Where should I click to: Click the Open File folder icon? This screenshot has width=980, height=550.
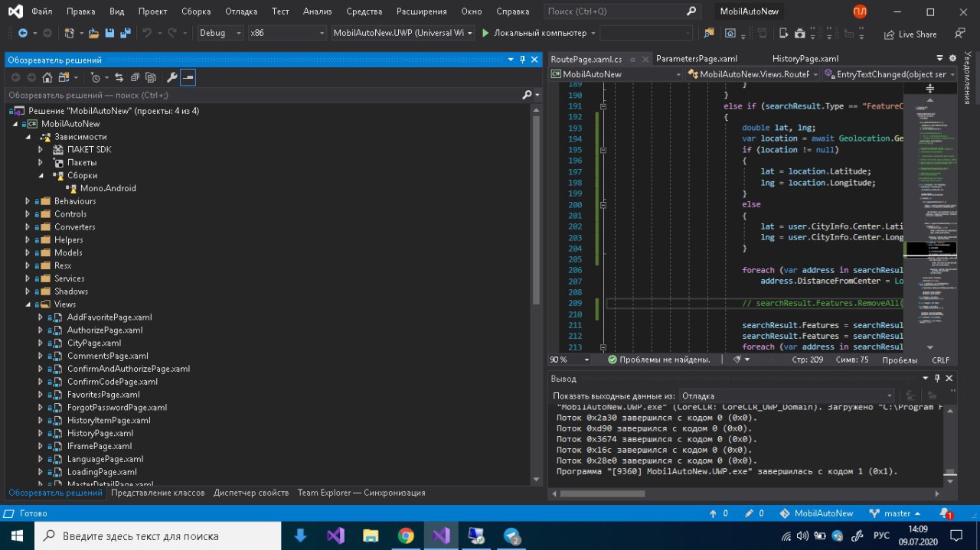coord(93,34)
